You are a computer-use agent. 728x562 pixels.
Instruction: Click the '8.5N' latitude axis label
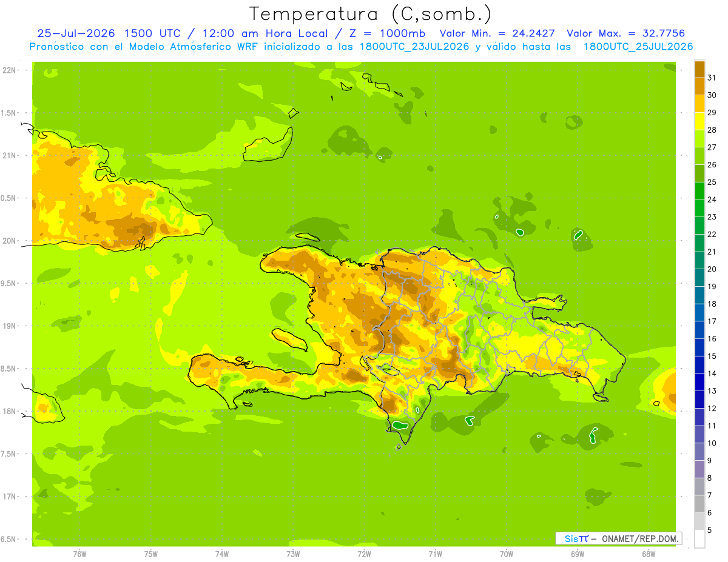pos(9,369)
